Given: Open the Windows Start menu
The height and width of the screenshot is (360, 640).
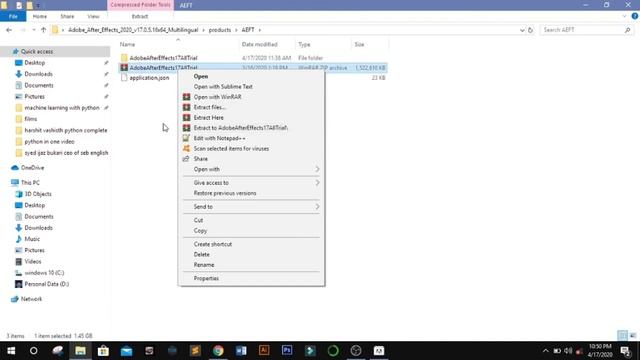Looking at the screenshot, I should 11,351.
